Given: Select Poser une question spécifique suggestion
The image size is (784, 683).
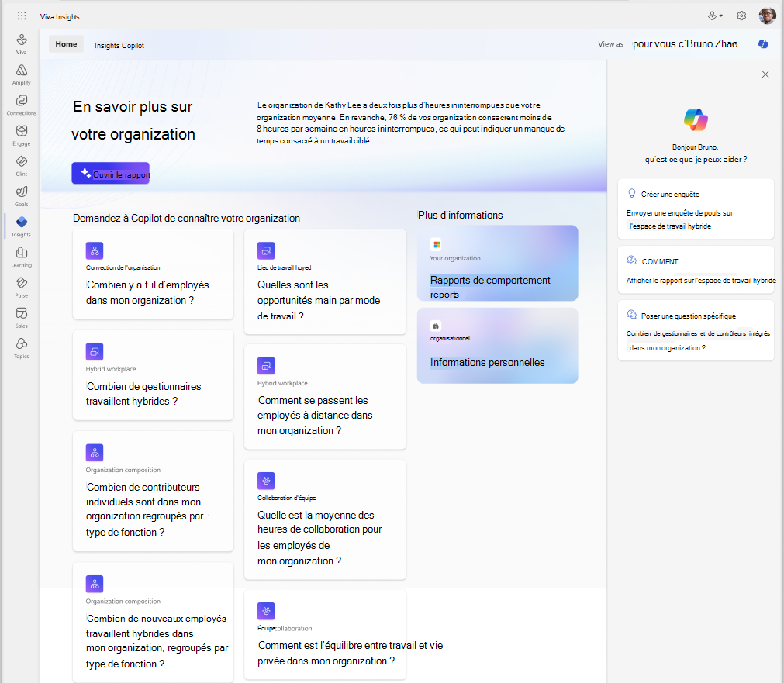Looking at the screenshot, I should pos(696,330).
